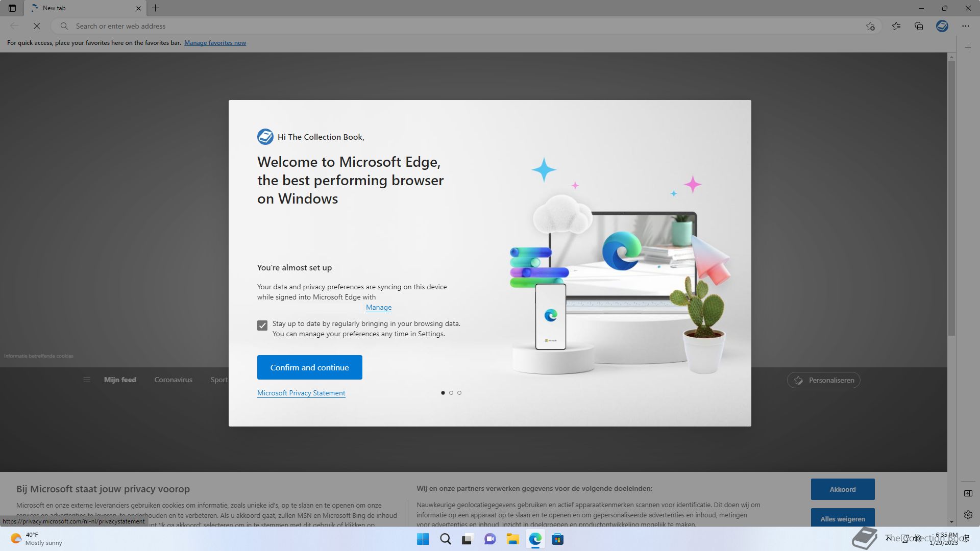The image size is (980, 551).
Task: Open Settings and more ellipsis menu
Action: click(x=966, y=26)
